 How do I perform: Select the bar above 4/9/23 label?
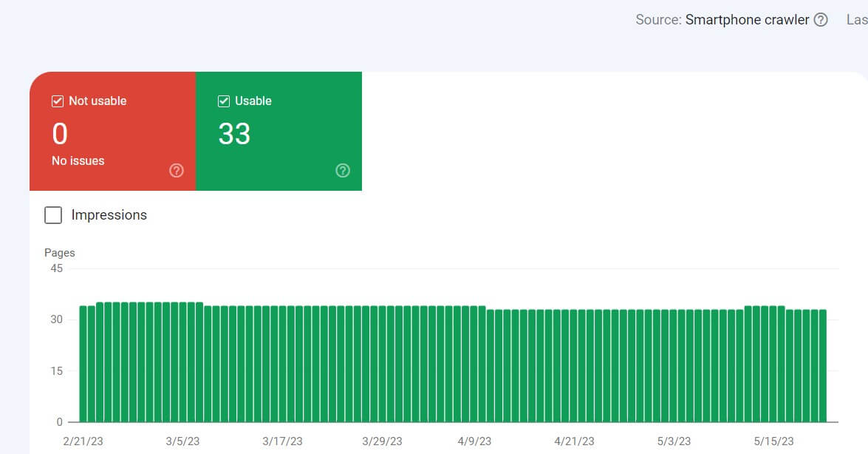[474, 364]
